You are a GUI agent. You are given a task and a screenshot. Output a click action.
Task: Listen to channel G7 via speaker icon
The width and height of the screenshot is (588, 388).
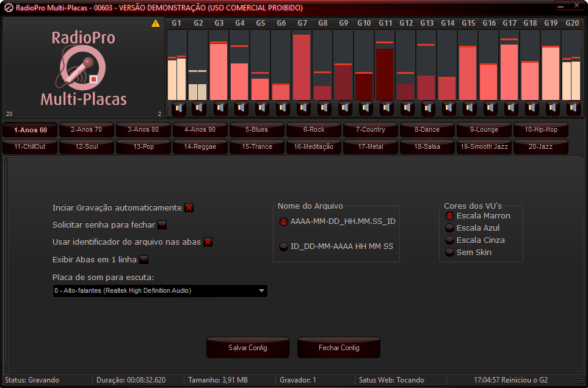[x=303, y=108]
